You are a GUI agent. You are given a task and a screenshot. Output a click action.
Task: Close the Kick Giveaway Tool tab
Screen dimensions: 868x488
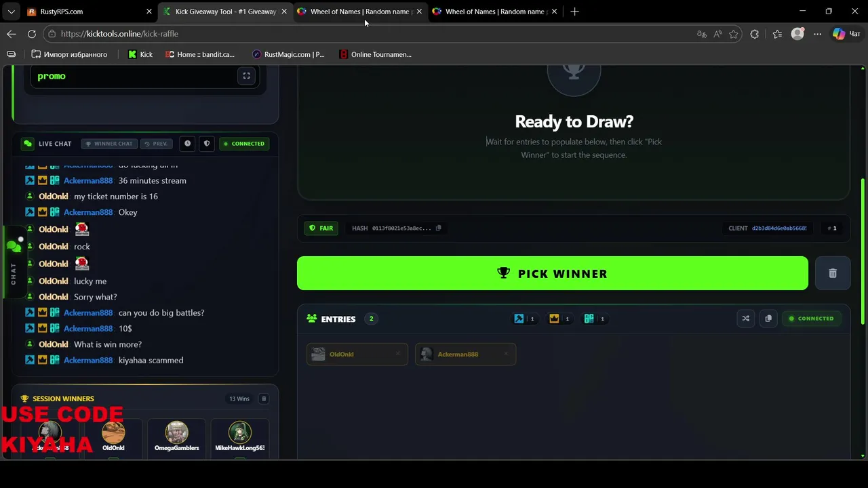(x=284, y=12)
